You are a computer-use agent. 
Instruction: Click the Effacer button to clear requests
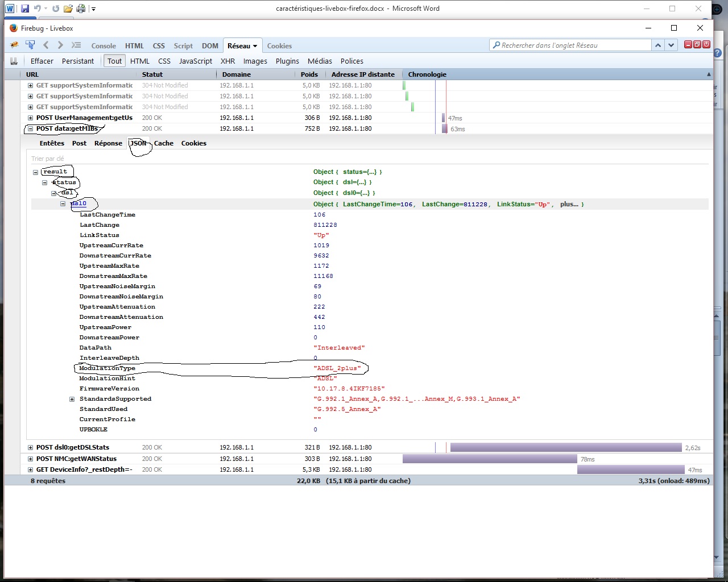click(x=42, y=61)
